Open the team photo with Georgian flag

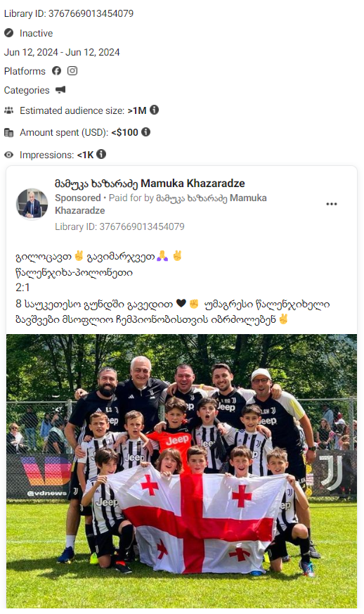click(181, 471)
